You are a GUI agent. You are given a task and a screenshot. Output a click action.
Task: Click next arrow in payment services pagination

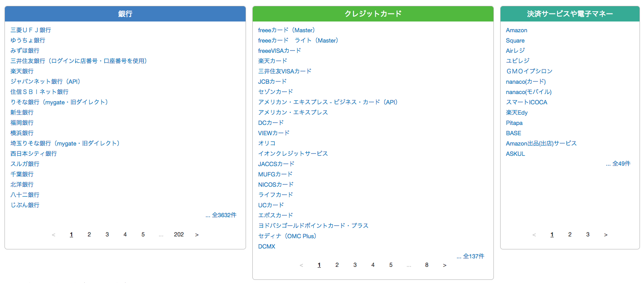coord(606,235)
